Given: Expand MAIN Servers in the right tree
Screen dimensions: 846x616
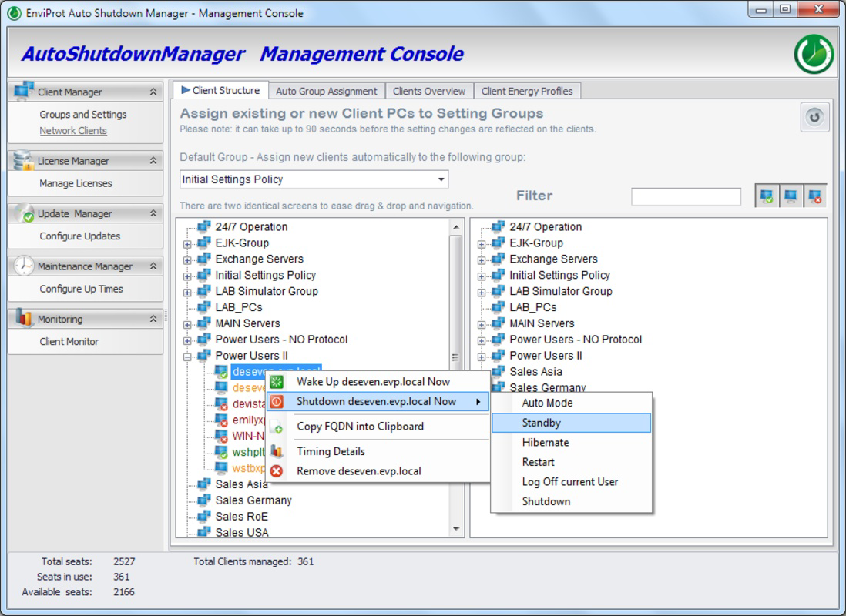Looking at the screenshot, I should point(482,324).
